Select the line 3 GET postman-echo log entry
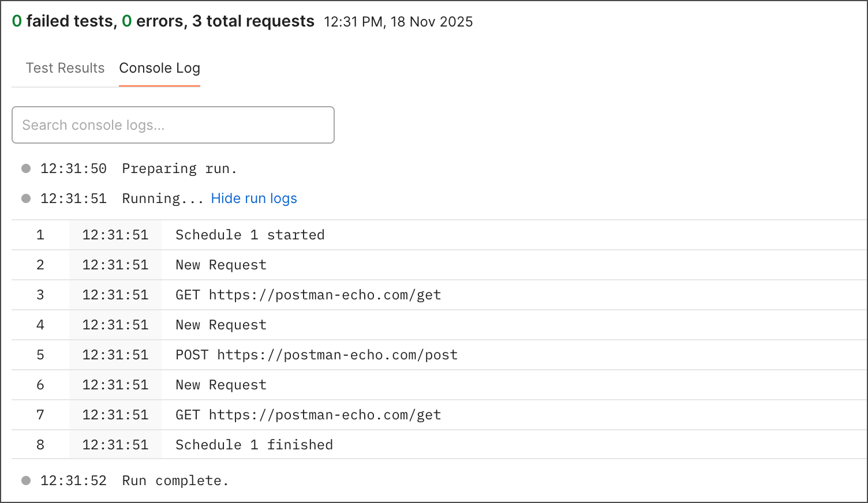The image size is (868, 503). click(x=308, y=295)
